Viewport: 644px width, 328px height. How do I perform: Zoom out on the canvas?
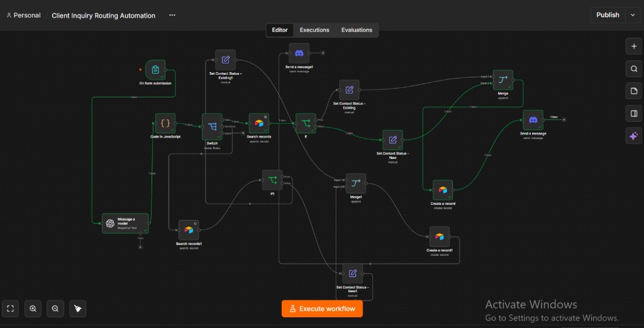click(55, 309)
